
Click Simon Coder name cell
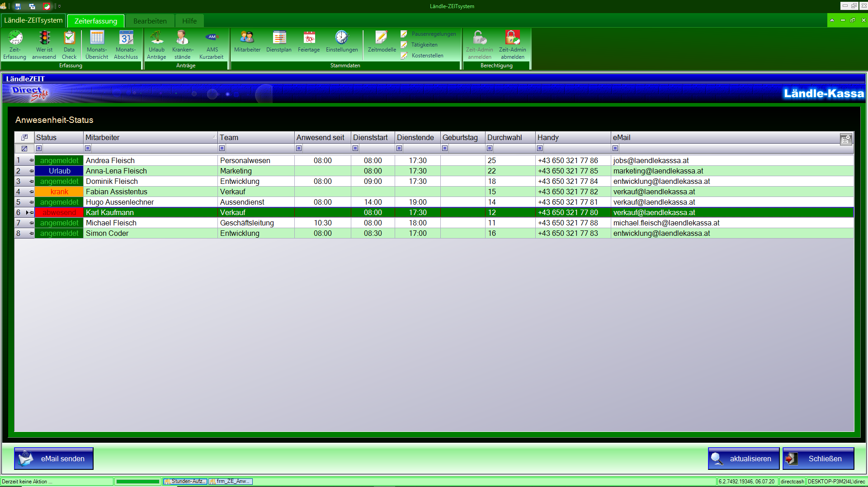pos(151,233)
